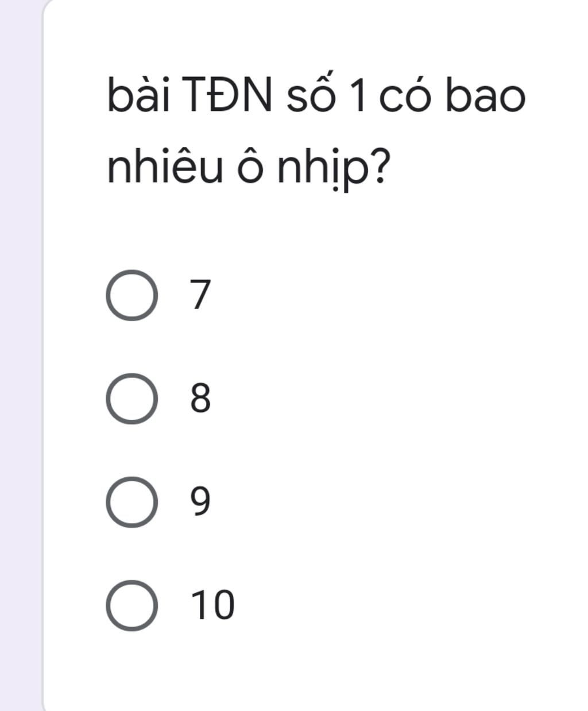The image size is (588, 711).
Task: Click the purple form background strip
Action: pyautogui.click(x=20, y=356)
